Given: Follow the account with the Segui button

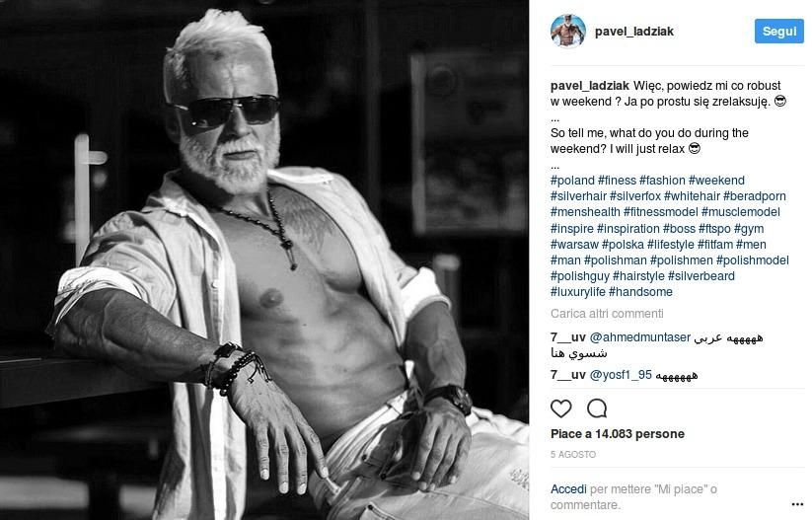Looking at the screenshot, I should [778, 31].
